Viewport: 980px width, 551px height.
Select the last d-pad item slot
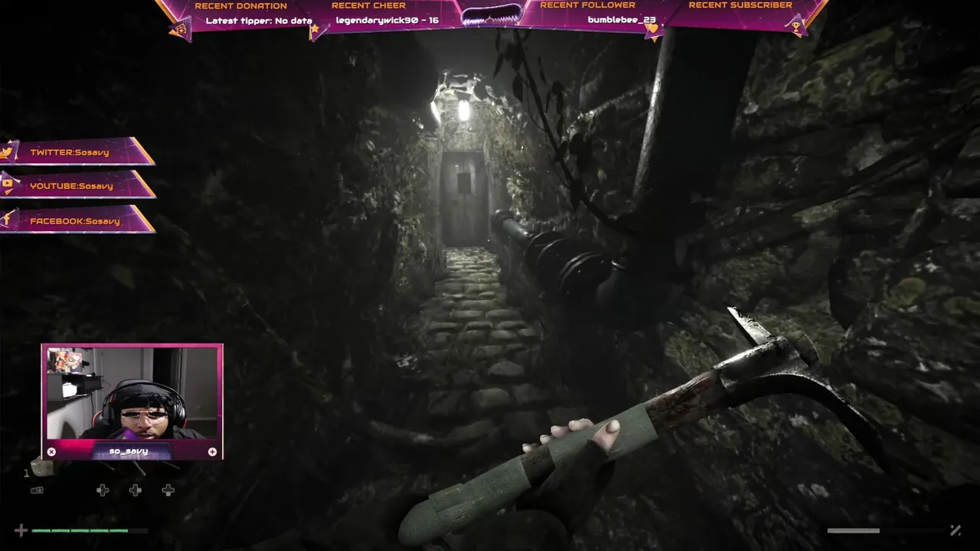point(168,490)
